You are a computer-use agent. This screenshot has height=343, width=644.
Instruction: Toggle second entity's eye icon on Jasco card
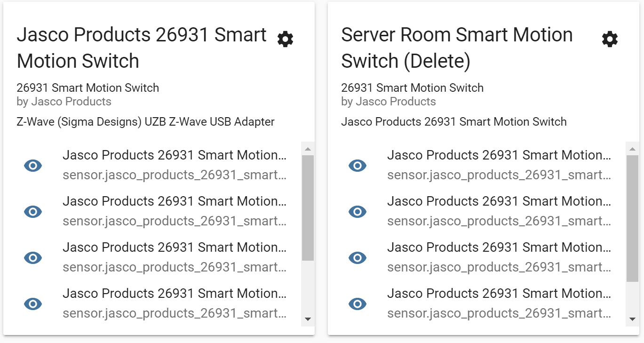(33, 212)
